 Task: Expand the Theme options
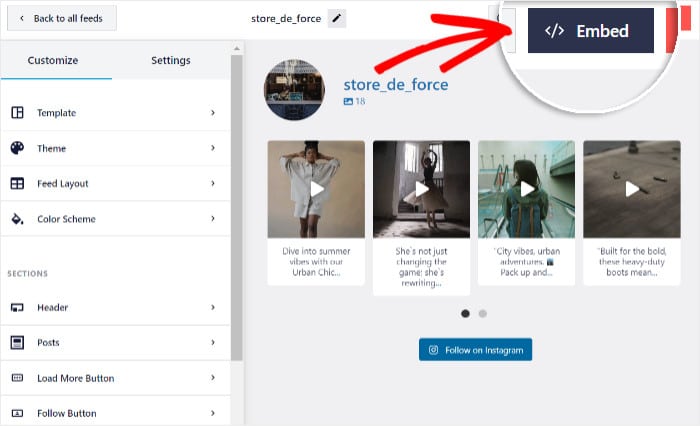pos(213,148)
